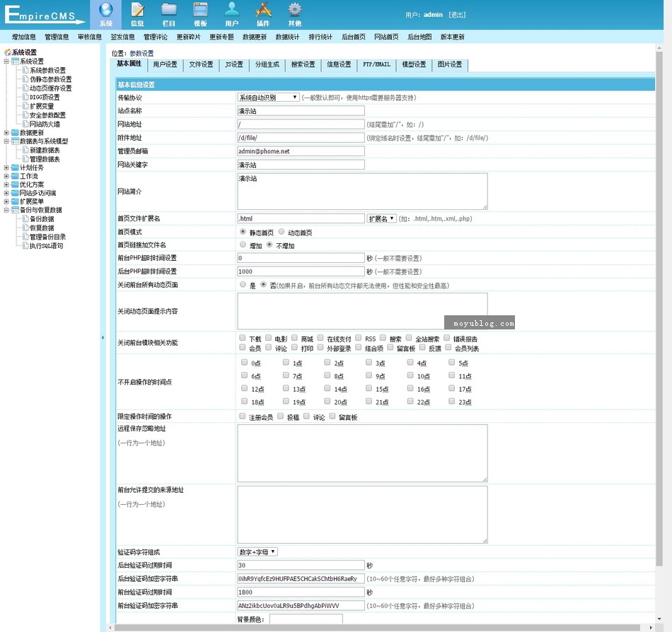672x632 pixels.
Task: Expand the 数据更新 tree node
Action: 6,133
